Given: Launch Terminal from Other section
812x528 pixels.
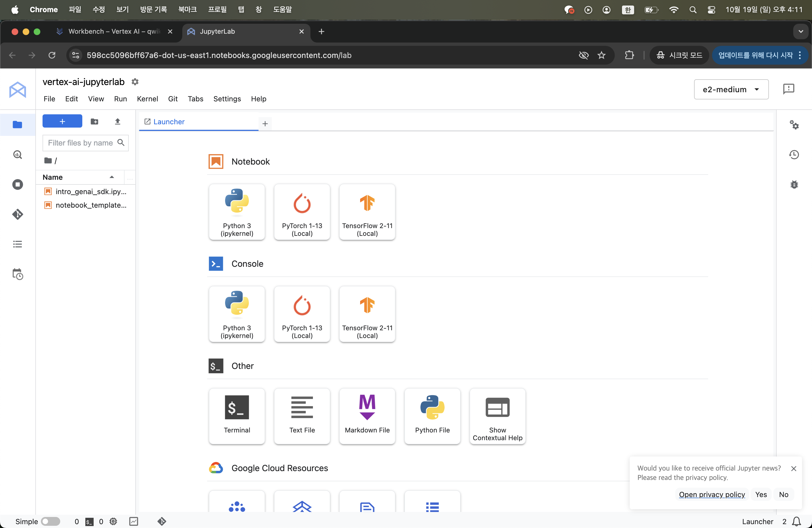Looking at the screenshot, I should 237,416.
